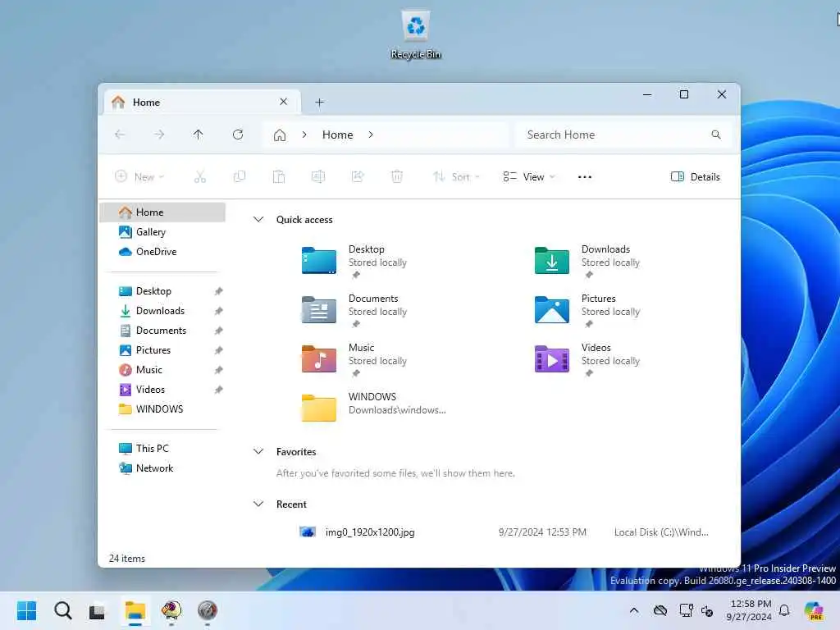This screenshot has height=630, width=840.
Task: Show hidden system tray icons
Action: point(634,610)
